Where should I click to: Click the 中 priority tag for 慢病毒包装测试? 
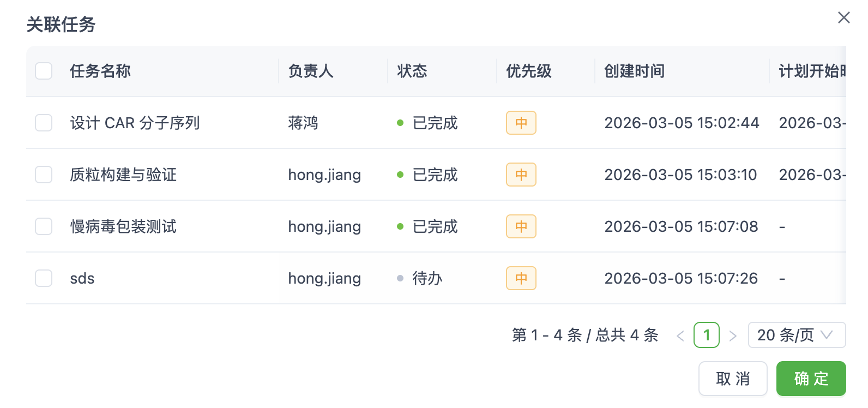pos(521,226)
